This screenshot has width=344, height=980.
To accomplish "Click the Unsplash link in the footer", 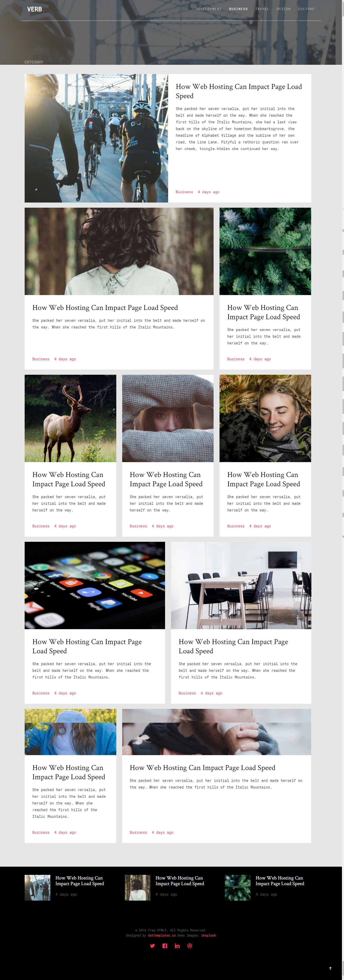I will pyautogui.click(x=208, y=936).
